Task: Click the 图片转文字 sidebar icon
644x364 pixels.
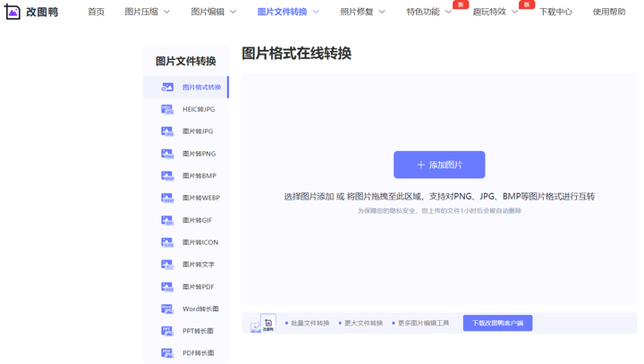Action: click(167, 265)
